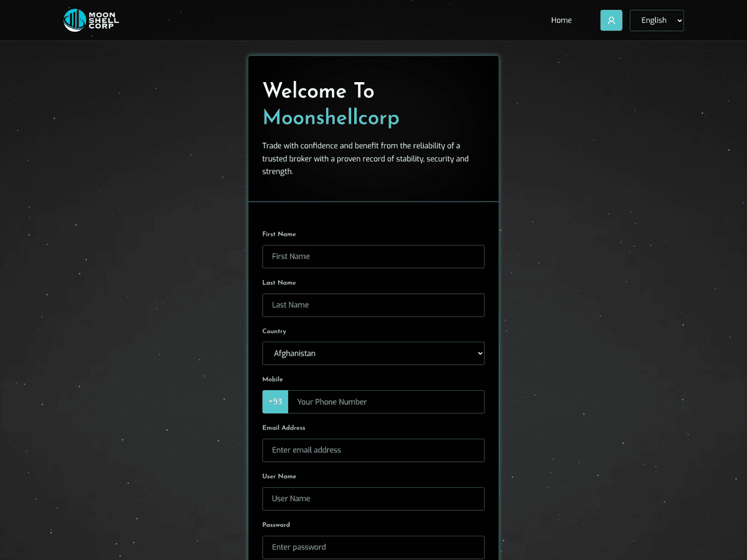The width and height of the screenshot is (747, 560).
Task: Click the Password field label
Action: (x=276, y=525)
